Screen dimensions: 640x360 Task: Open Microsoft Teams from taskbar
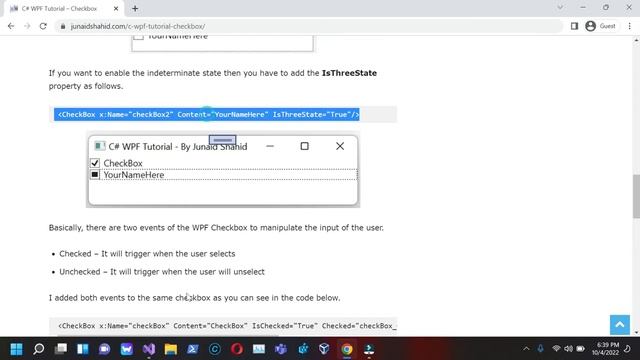coord(281,349)
